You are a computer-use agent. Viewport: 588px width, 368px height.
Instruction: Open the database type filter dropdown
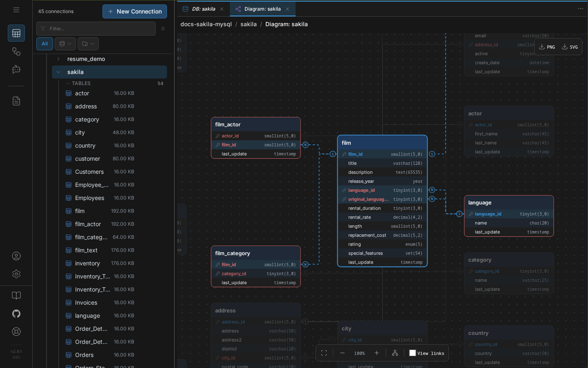(65, 44)
